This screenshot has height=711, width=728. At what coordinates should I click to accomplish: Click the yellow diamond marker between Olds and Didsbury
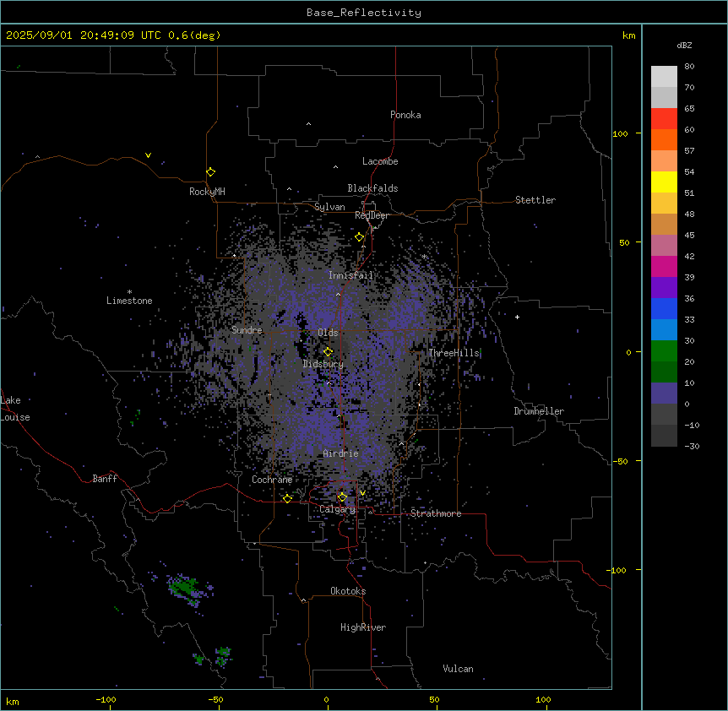tap(329, 352)
